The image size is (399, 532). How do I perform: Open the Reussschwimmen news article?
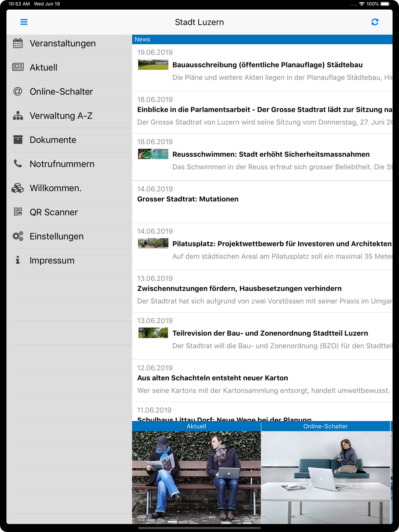coord(271,154)
